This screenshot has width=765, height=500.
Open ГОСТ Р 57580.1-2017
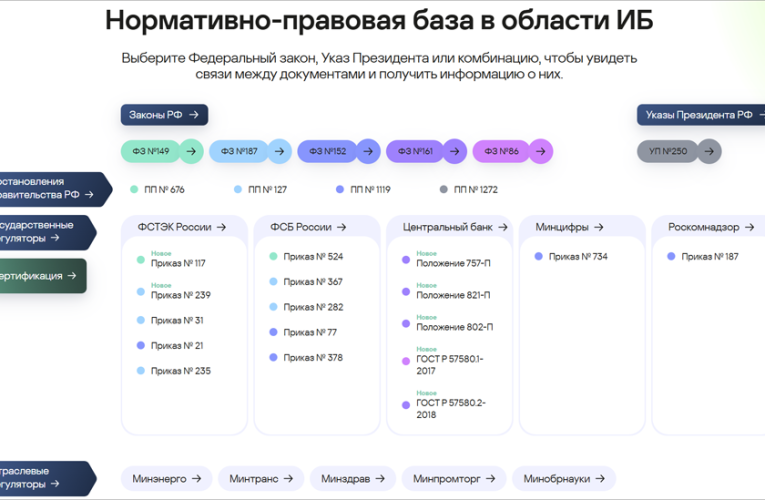[x=443, y=361]
